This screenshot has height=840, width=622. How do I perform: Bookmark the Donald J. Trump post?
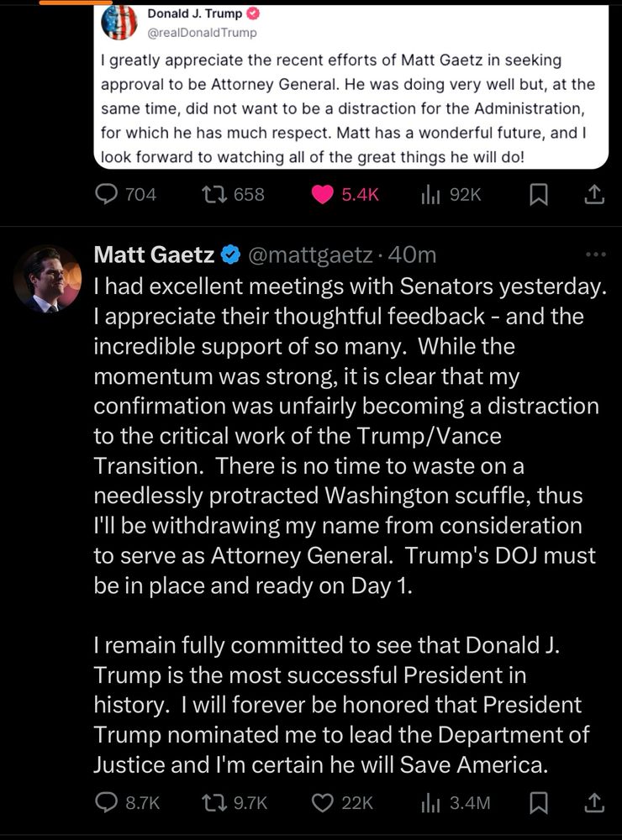tap(540, 194)
